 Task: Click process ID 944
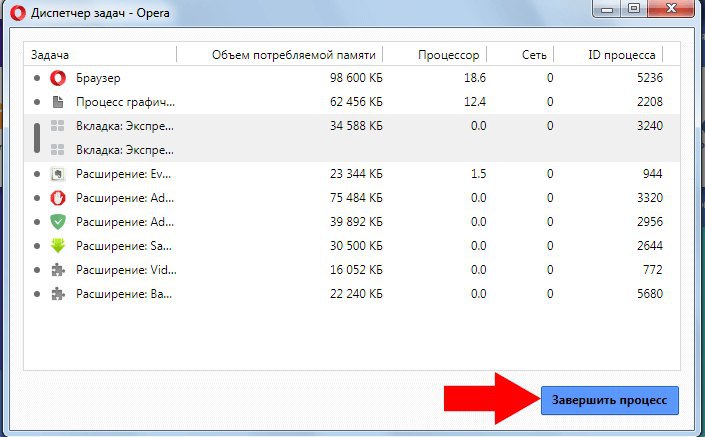click(652, 174)
